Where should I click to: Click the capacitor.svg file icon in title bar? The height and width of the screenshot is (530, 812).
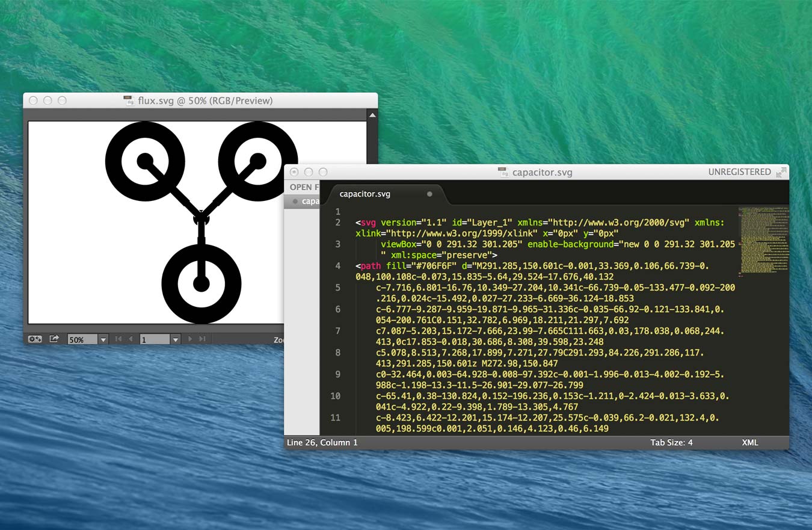tap(503, 172)
